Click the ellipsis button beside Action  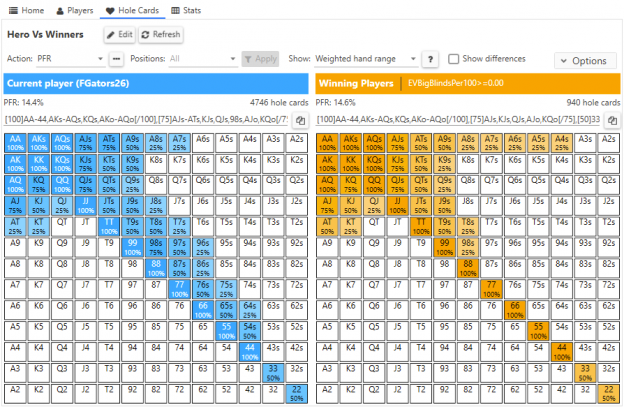[116, 59]
